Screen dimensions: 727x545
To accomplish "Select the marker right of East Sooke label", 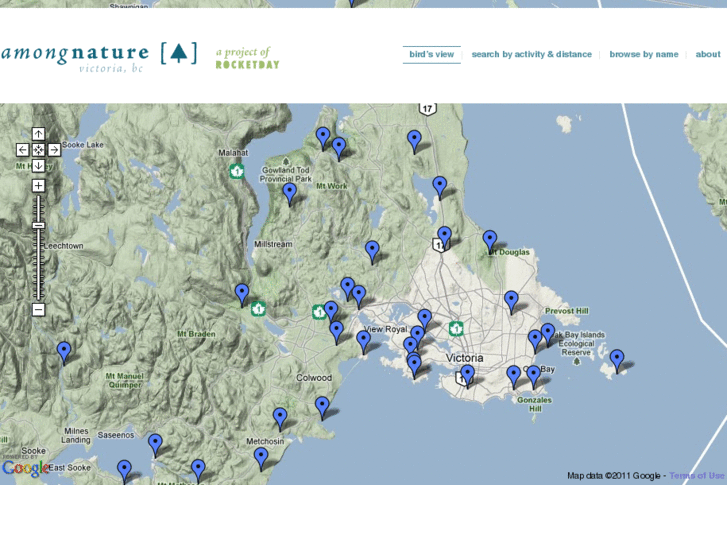I will 124,471.
